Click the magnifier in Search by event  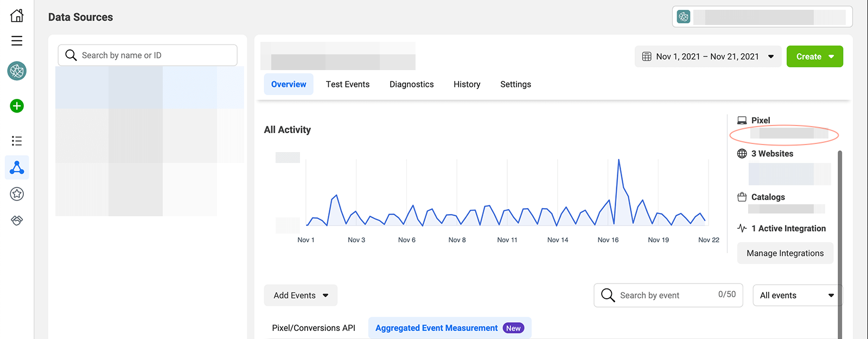(x=608, y=295)
